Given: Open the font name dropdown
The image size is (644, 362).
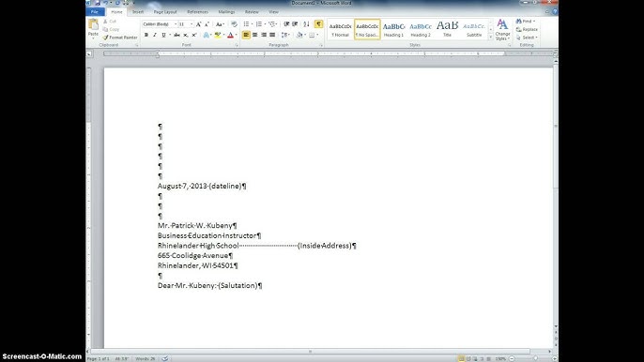Looking at the screenshot, I should [x=176, y=24].
